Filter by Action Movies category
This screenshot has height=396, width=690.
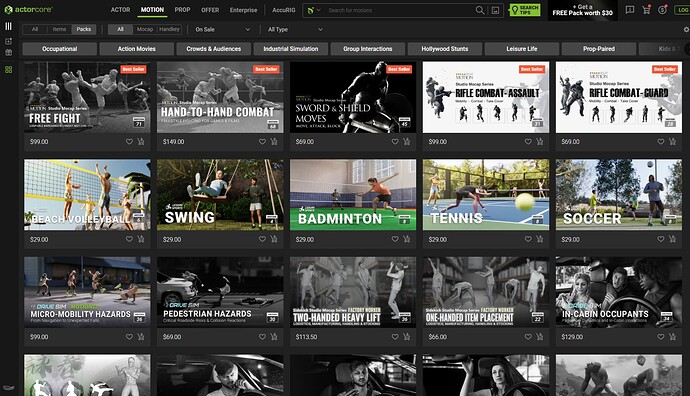pos(136,49)
